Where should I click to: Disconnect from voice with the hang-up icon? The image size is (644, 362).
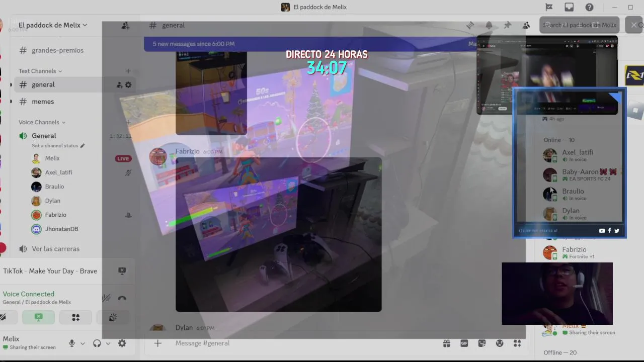pyautogui.click(x=122, y=298)
